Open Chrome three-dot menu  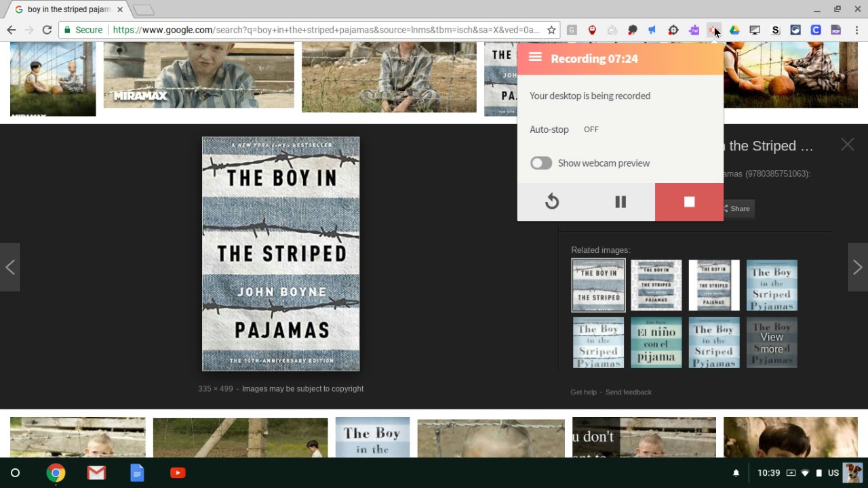857,30
